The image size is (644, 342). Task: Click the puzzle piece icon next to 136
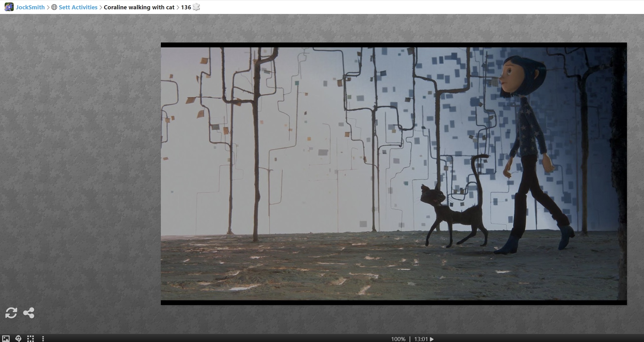point(196,7)
